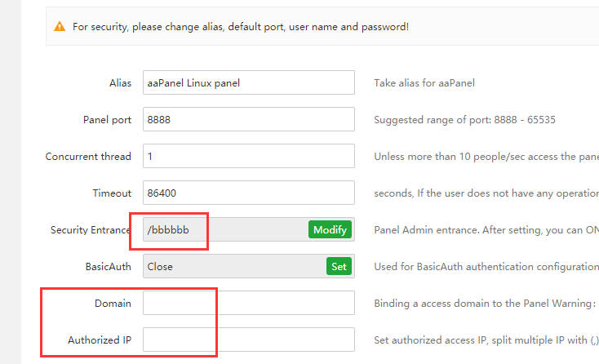Focus the empty Domain input field
Image resolution: width=599 pixels, height=364 pixels.
(x=248, y=303)
